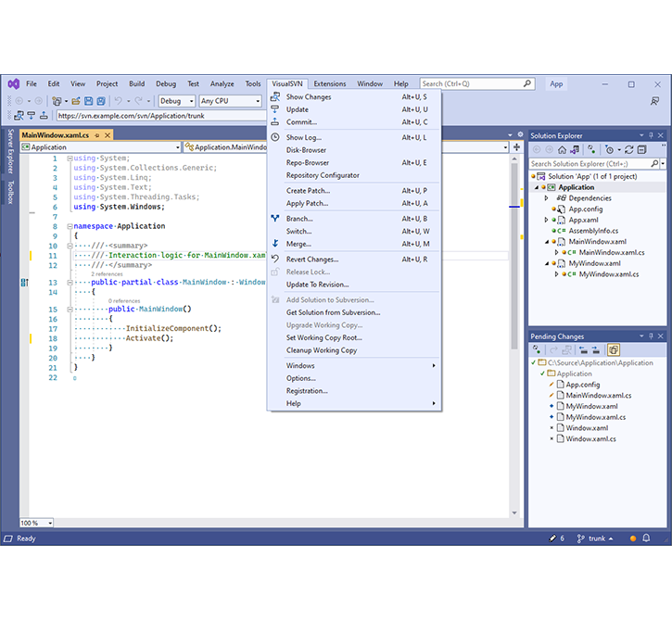
Task: Click the VisualSVN Commit toolbar icon
Action: (x=44, y=115)
